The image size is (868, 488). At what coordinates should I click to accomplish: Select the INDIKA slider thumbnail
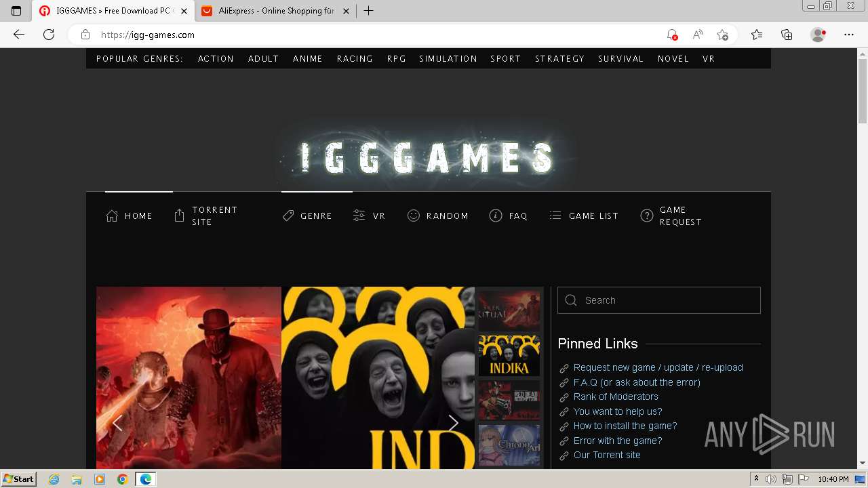pos(509,355)
